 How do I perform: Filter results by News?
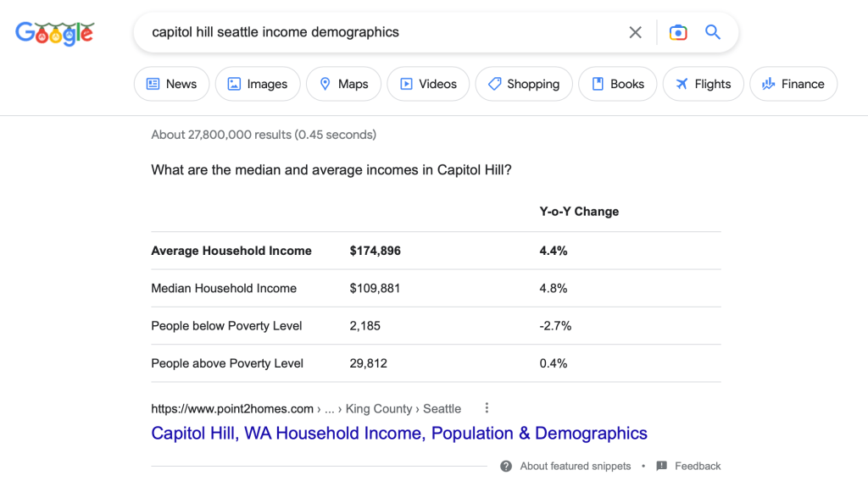[171, 84]
